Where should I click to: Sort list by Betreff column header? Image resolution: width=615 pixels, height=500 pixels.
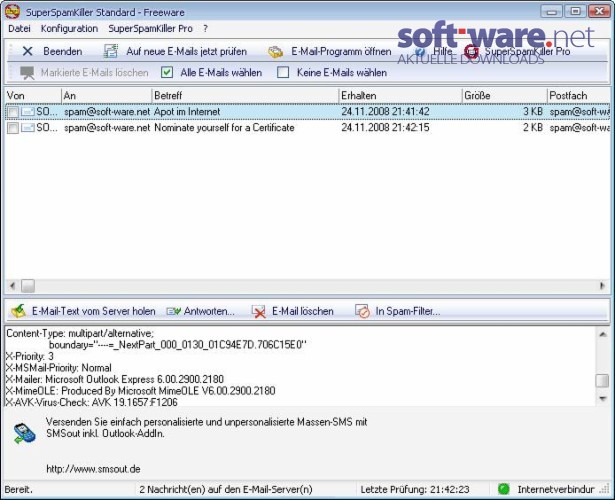245,95
